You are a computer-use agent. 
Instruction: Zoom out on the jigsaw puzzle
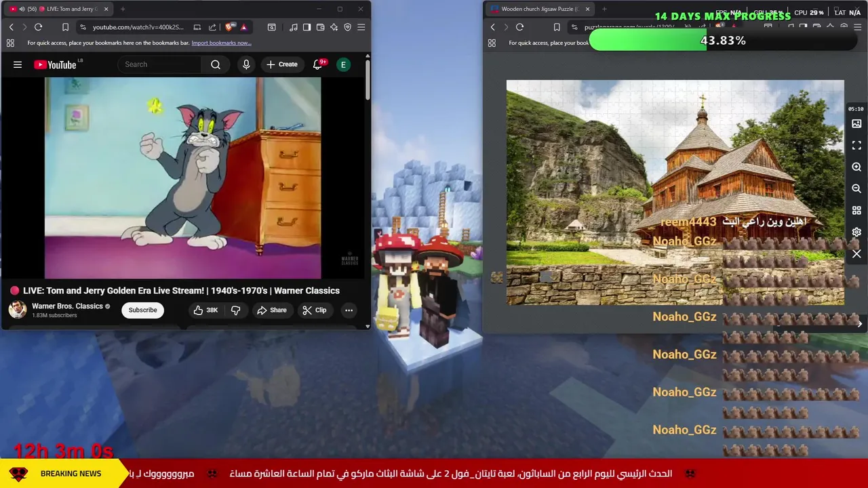pyautogui.click(x=856, y=188)
